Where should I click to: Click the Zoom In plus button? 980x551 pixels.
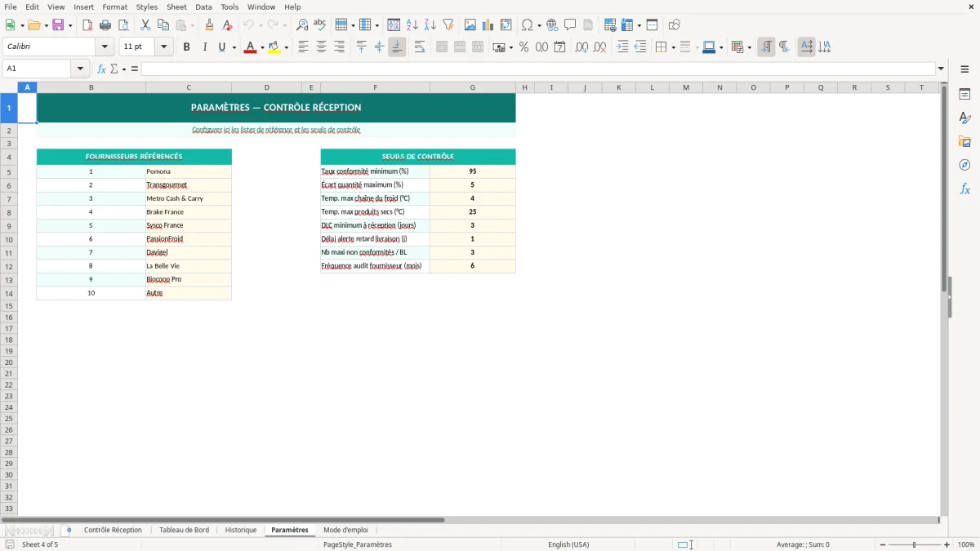[x=947, y=544]
